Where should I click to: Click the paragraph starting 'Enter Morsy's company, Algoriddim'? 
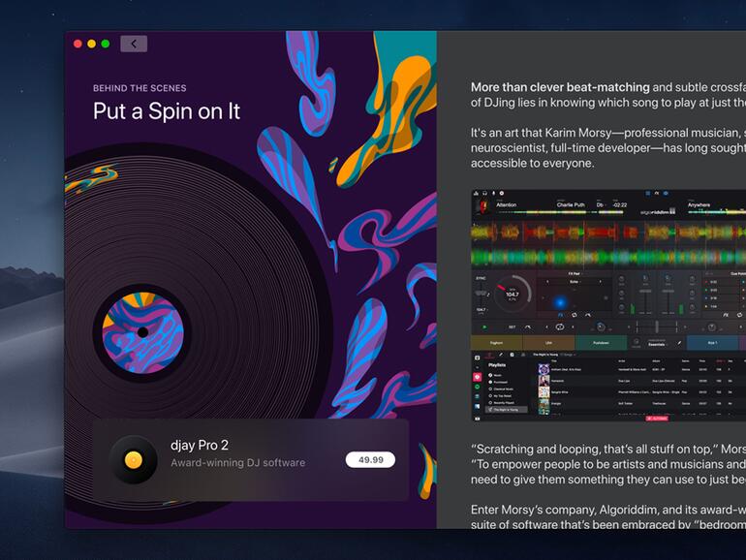(x=608, y=516)
